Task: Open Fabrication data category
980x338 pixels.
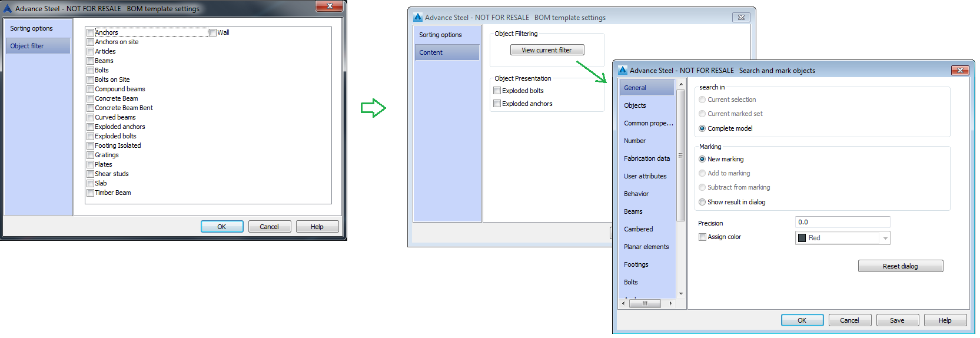Action: (x=647, y=158)
